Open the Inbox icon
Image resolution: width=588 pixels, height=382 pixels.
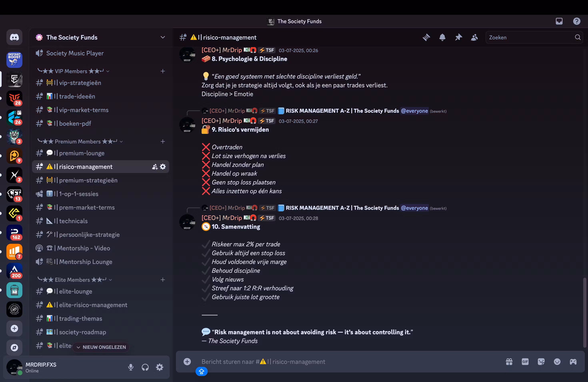point(559,21)
